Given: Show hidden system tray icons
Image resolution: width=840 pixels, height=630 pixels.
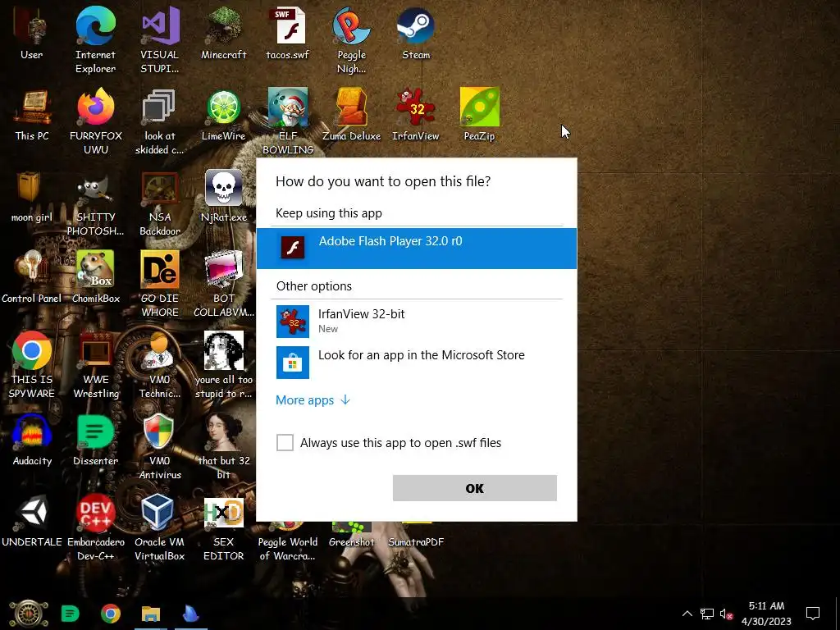Looking at the screenshot, I should pyautogui.click(x=687, y=614).
